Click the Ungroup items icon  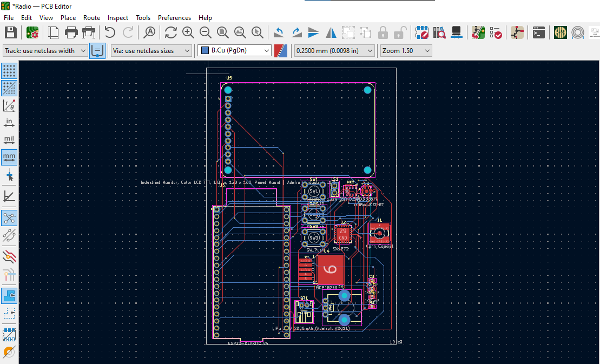coord(366,32)
